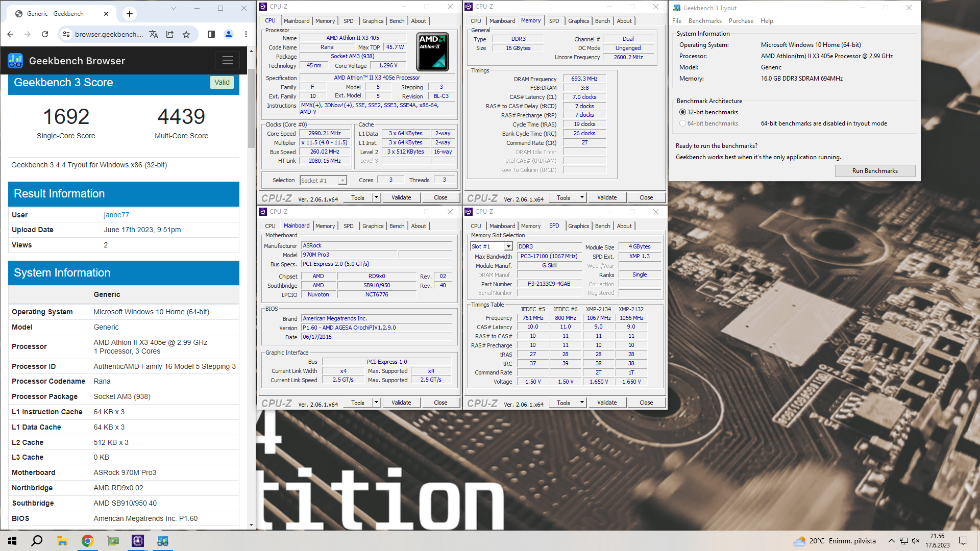Open Windows search from taskbar
Image resolution: width=980 pixels, height=551 pixels.
[37, 541]
